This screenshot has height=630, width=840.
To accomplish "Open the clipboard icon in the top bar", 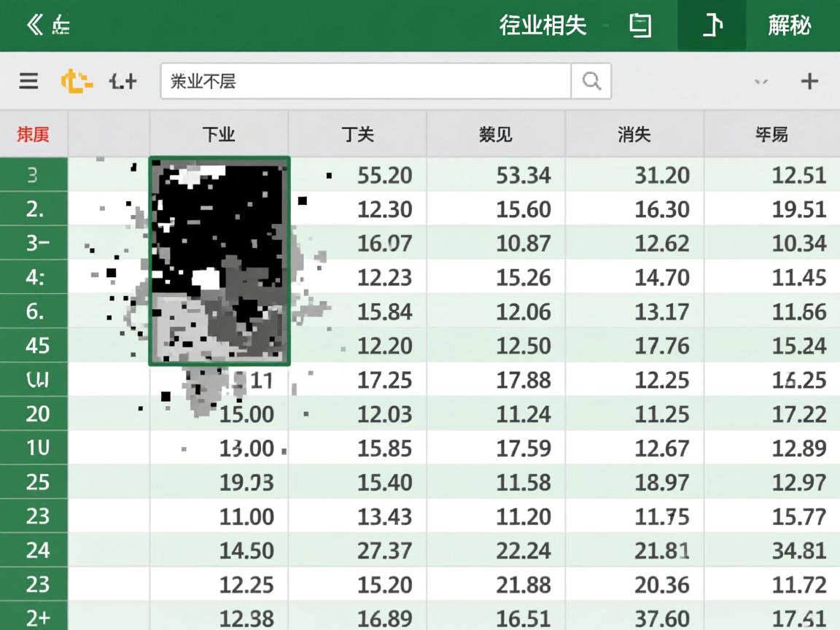I will coord(639,24).
